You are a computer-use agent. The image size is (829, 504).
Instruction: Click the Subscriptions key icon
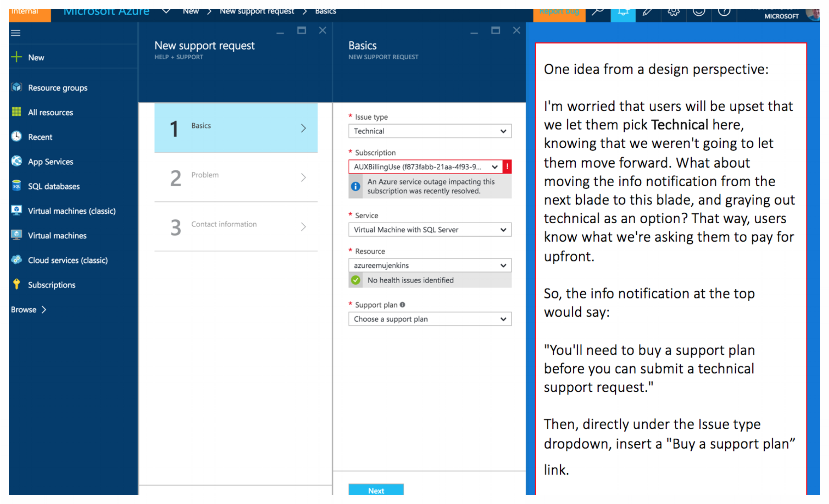(17, 284)
